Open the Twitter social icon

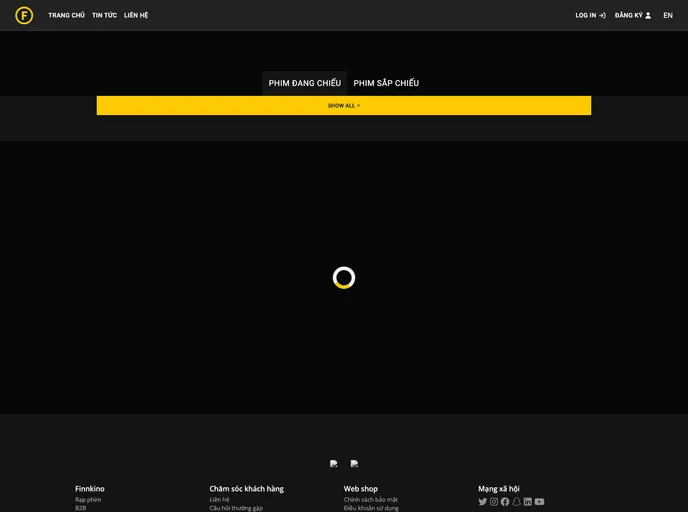coord(483,501)
